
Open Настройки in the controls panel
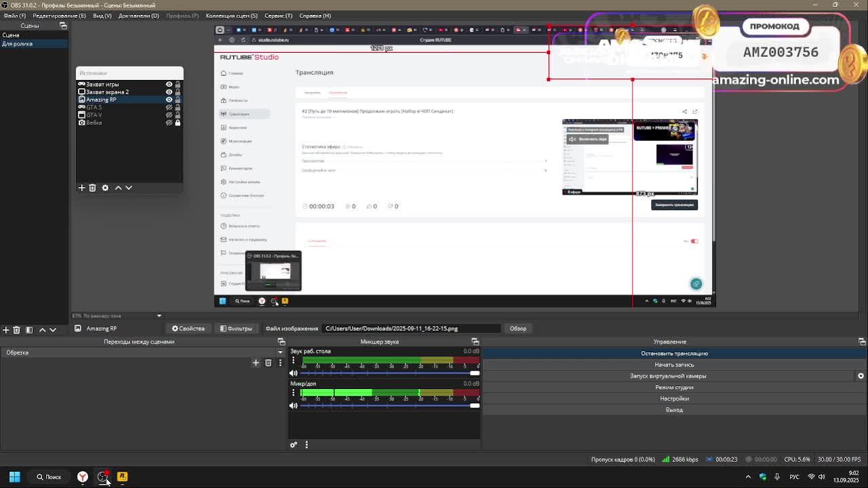click(674, 399)
